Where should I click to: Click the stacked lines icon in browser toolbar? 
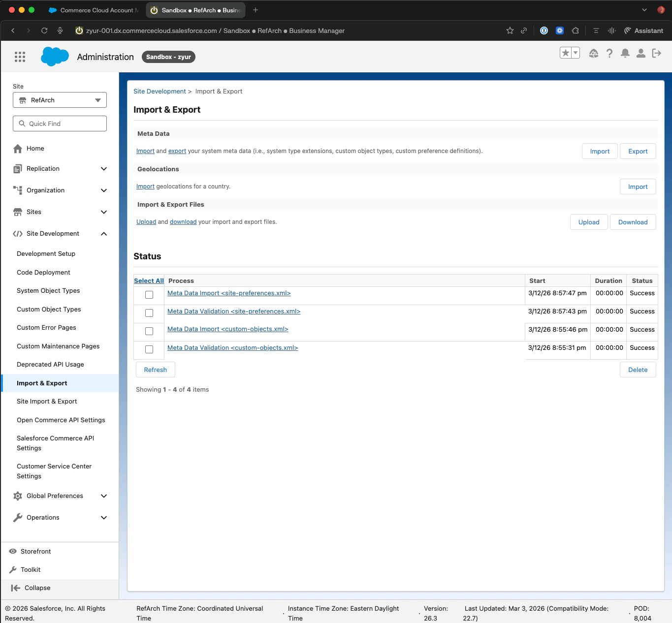tap(596, 31)
